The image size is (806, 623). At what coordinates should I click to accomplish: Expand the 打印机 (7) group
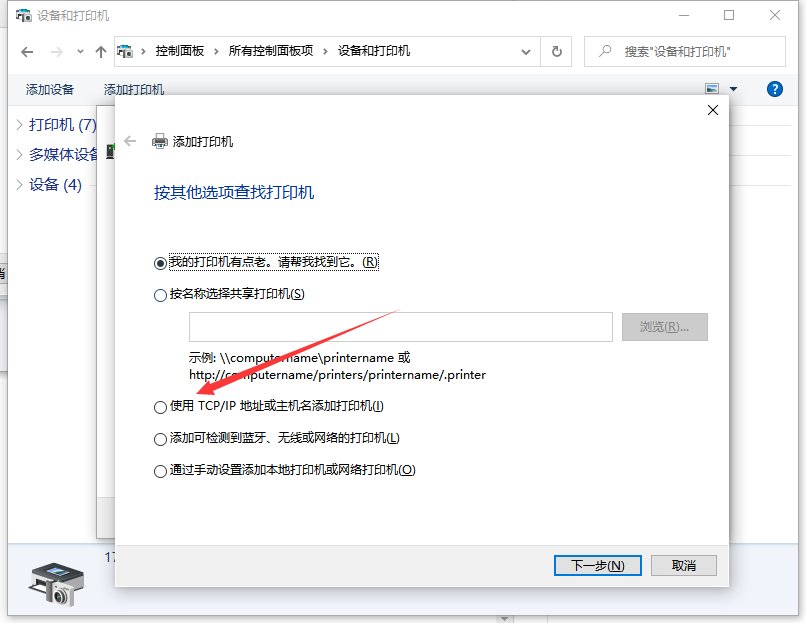(x=19, y=125)
